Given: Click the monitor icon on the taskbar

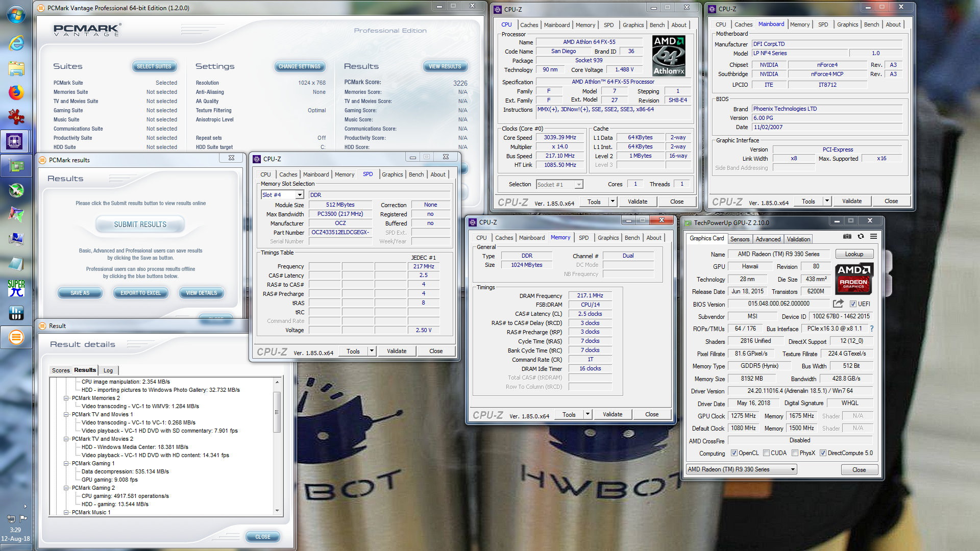Looking at the screenshot, I should click(x=16, y=239).
